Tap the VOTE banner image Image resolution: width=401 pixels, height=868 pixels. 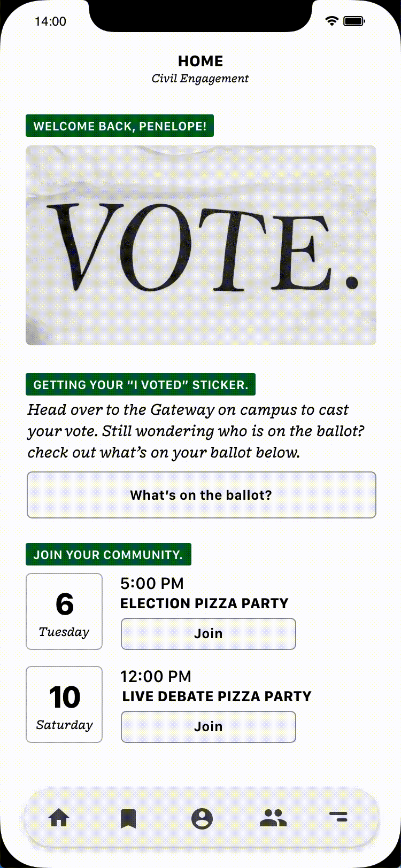(x=201, y=245)
